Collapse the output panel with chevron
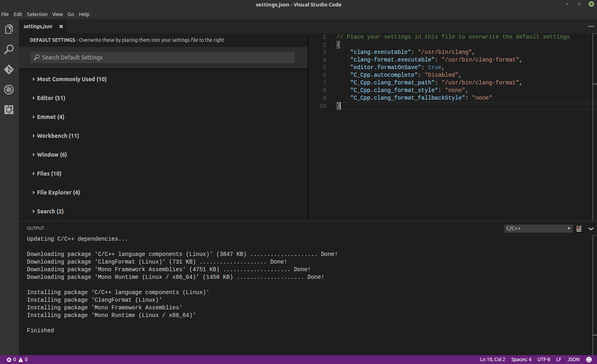 [x=591, y=229]
